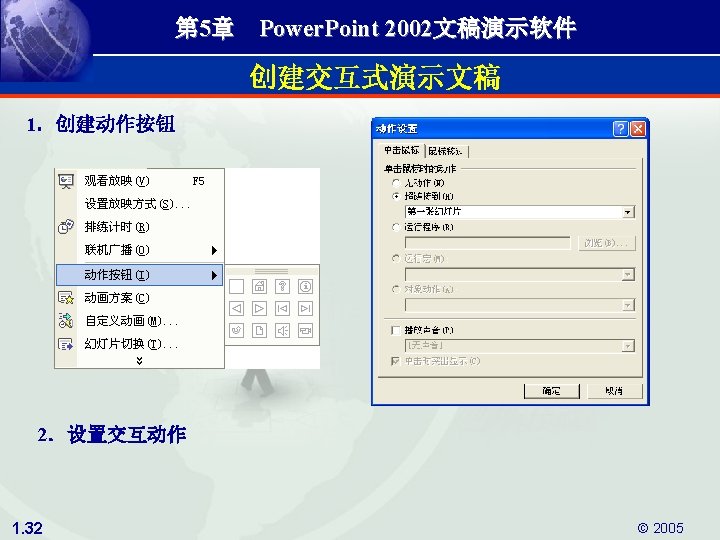Click the 排练计时 clock icon

pyautogui.click(x=66, y=226)
